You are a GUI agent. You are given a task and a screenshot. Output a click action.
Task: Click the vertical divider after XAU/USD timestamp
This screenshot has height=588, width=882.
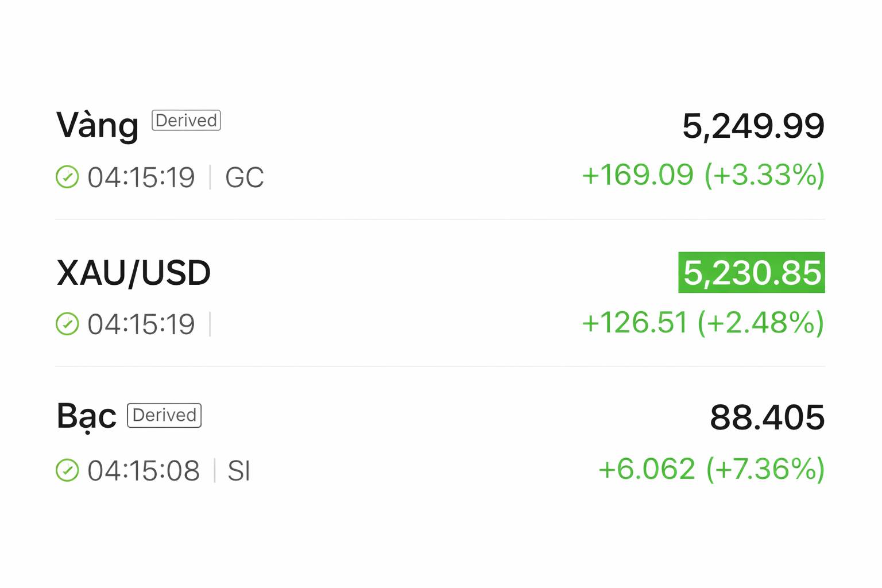[x=210, y=324]
